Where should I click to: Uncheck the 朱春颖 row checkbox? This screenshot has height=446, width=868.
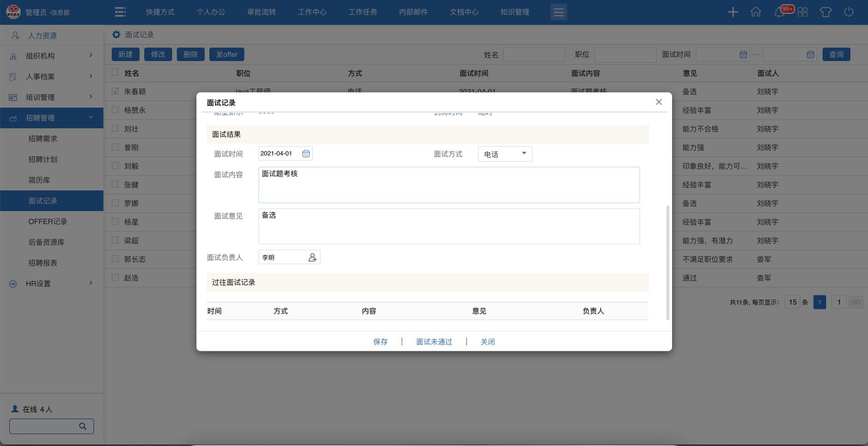(x=115, y=91)
